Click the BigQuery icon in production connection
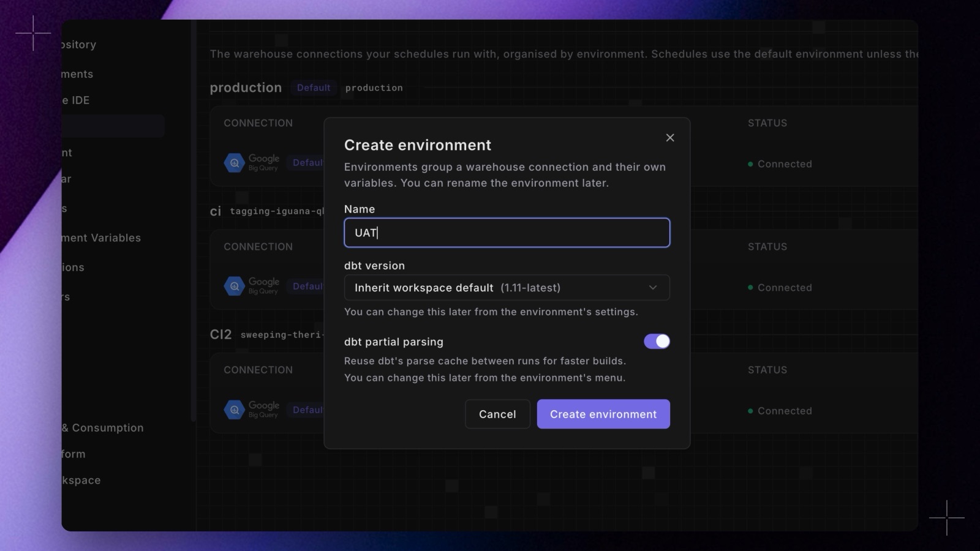The image size is (980, 551). 235,163
